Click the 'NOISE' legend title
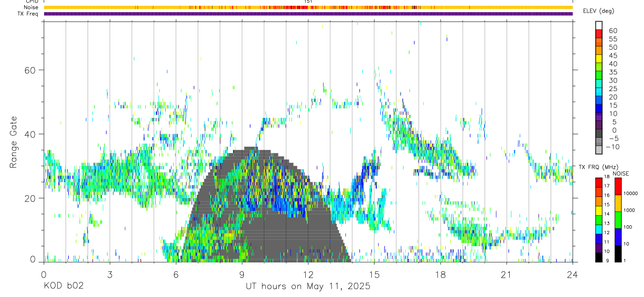 click(621, 173)
